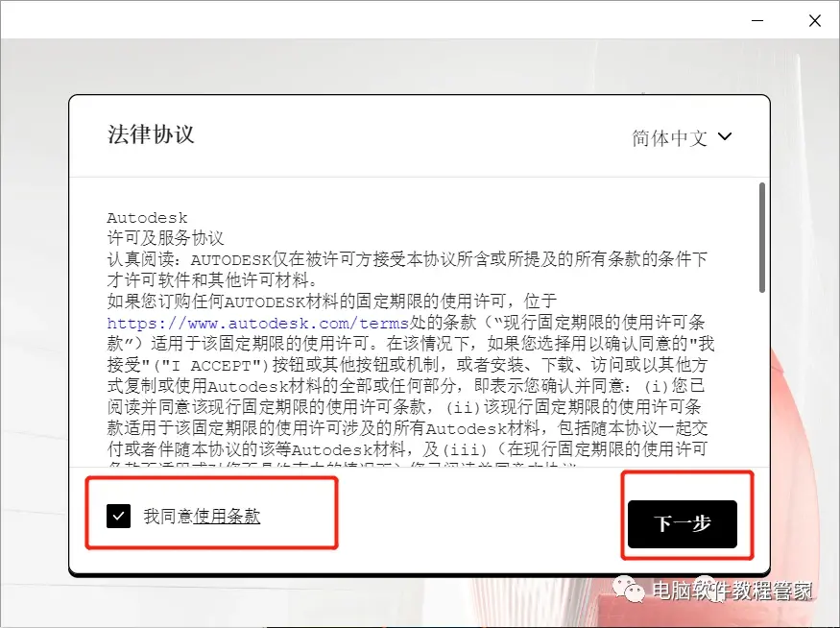Image resolution: width=840 pixels, height=628 pixels.
Task: Close the installer window
Action: coord(815,20)
